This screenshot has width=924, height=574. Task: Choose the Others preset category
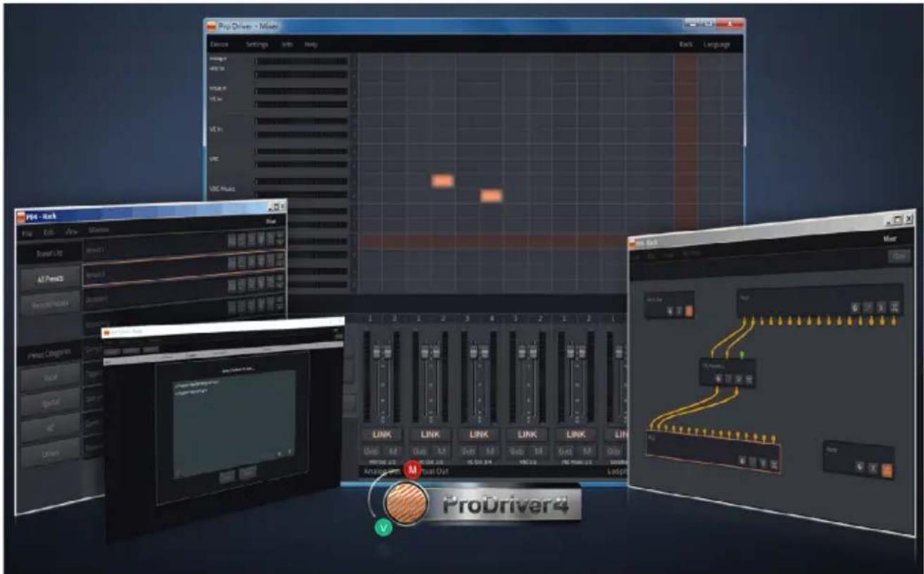point(51,453)
